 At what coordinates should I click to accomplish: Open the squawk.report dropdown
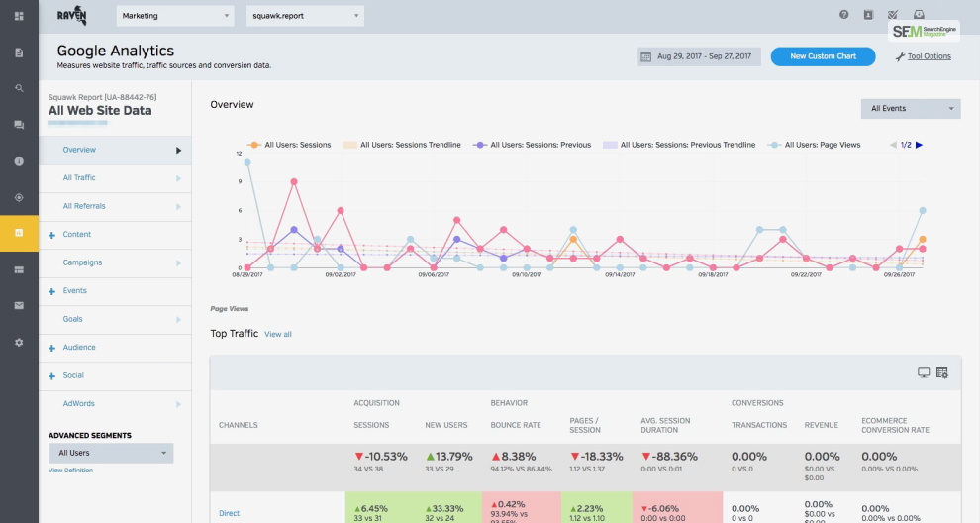305,16
